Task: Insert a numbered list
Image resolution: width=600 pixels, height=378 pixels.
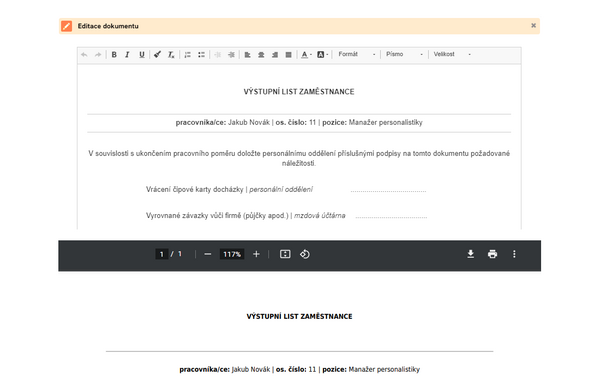Action: pos(188,55)
